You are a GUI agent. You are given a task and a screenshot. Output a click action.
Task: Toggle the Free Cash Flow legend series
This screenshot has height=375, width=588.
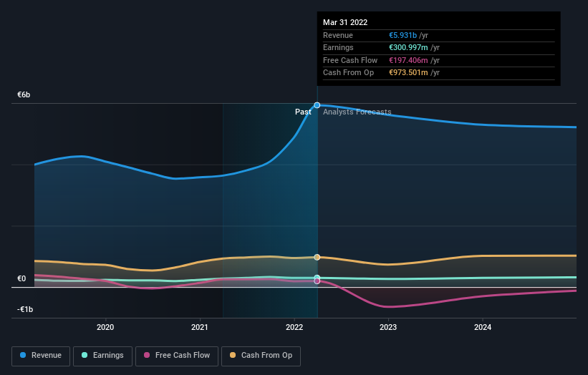click(x=177, y=356)
